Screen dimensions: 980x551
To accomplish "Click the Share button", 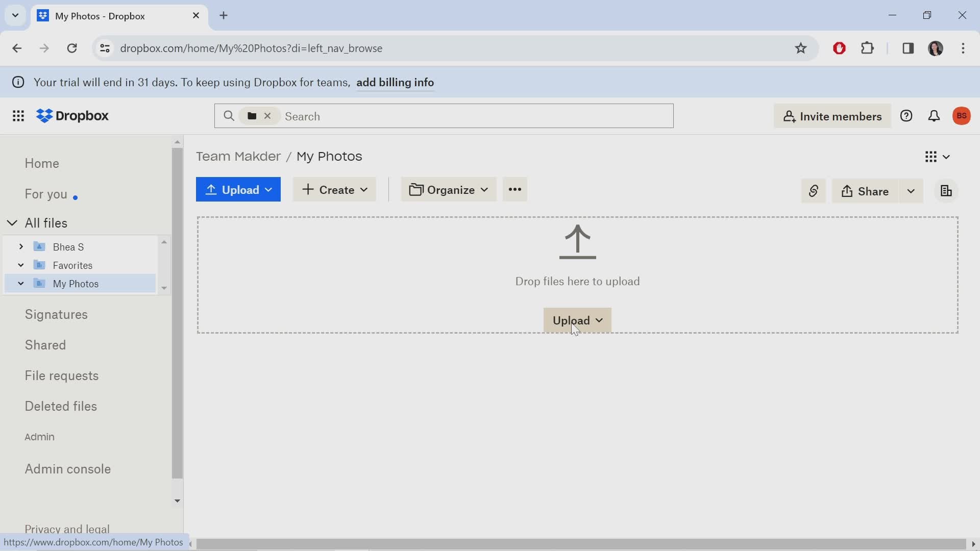I will coord(865,191).
